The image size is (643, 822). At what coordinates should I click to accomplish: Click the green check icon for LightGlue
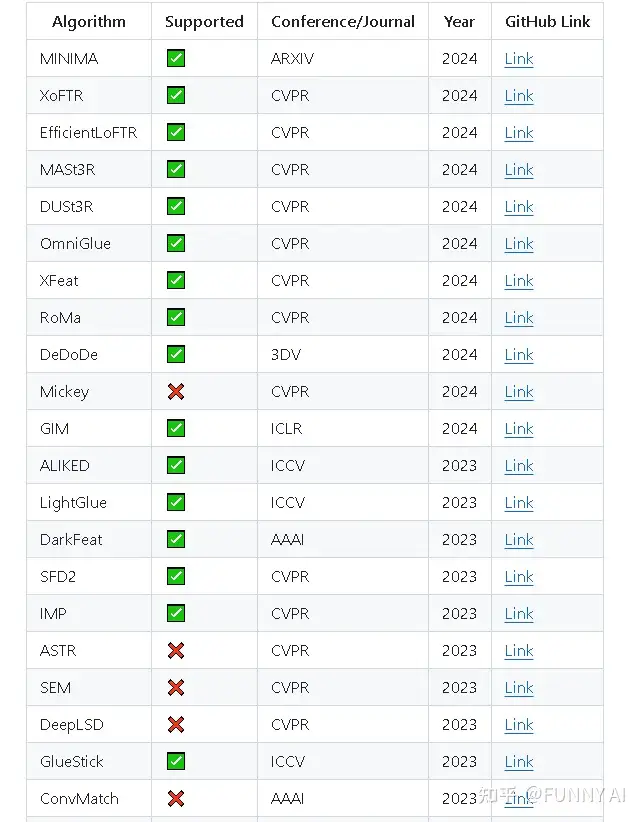(176, 503)
